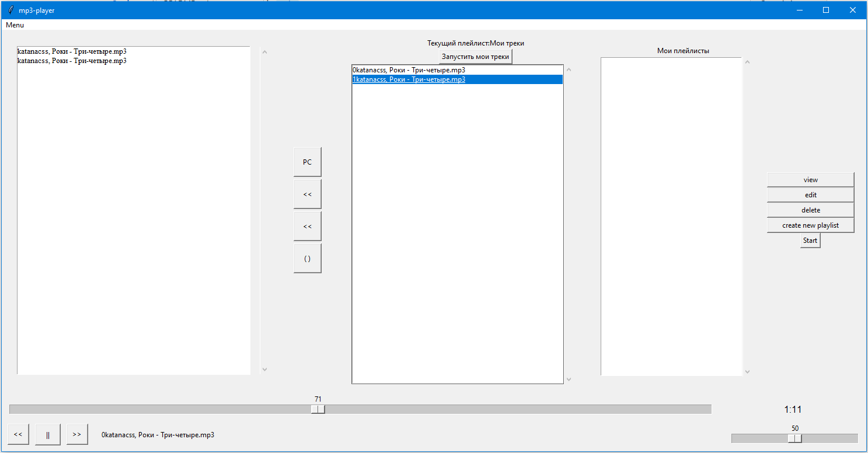Image resolution: width=868 pixels, height=453 pixels.
Task: Click the Запустить мои треки button
Action: 475,56
